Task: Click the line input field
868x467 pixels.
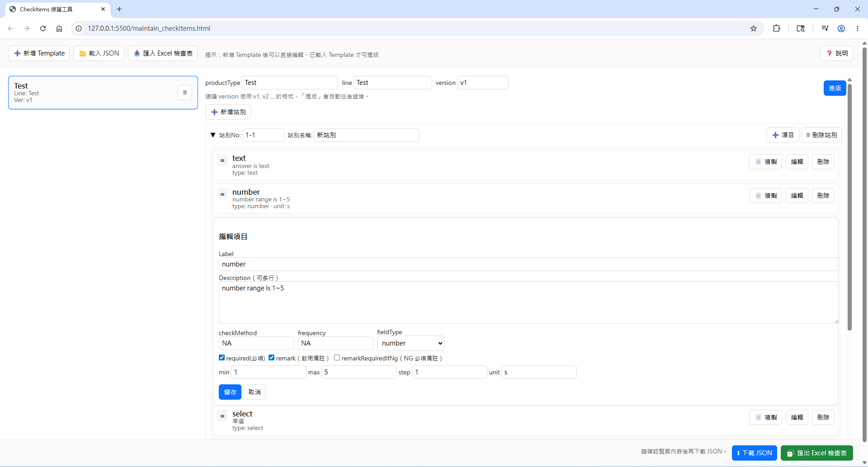Action: point(393,83)
